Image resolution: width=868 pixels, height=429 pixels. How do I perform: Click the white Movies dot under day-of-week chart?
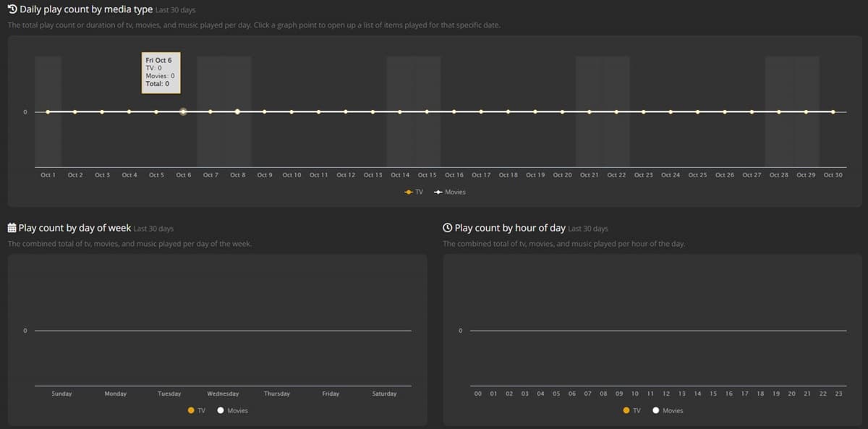(220, 410)
